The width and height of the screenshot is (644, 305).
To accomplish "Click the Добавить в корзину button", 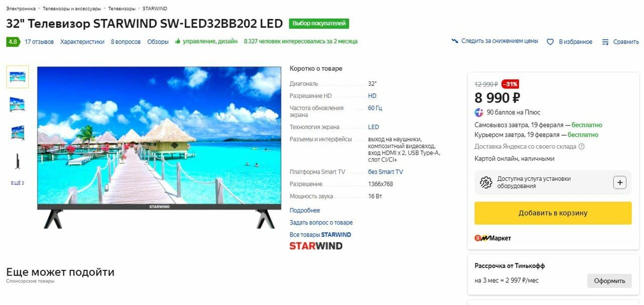I will 553,213.
